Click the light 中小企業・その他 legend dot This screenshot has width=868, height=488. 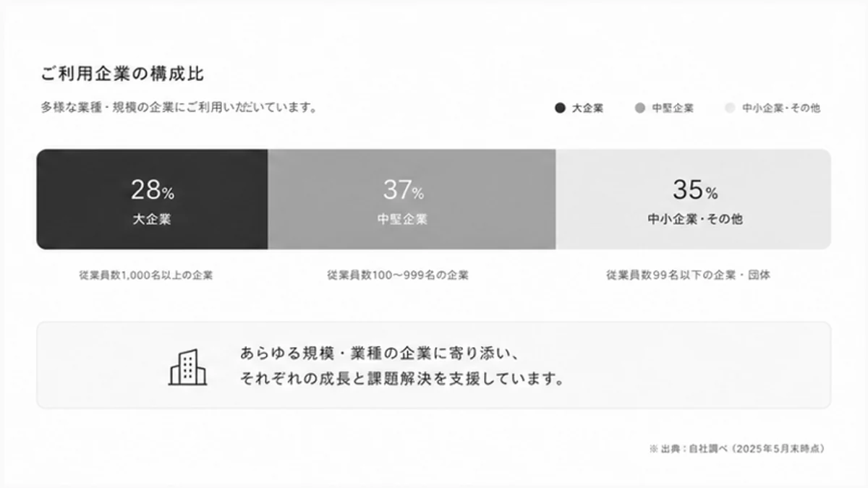pyautogui.click(x=730, y=108)
